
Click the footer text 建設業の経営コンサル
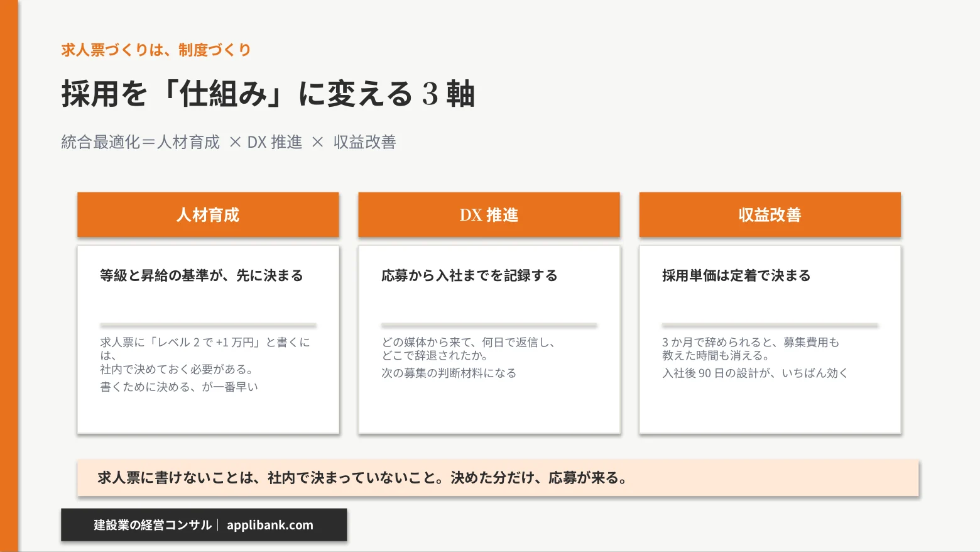153,525
